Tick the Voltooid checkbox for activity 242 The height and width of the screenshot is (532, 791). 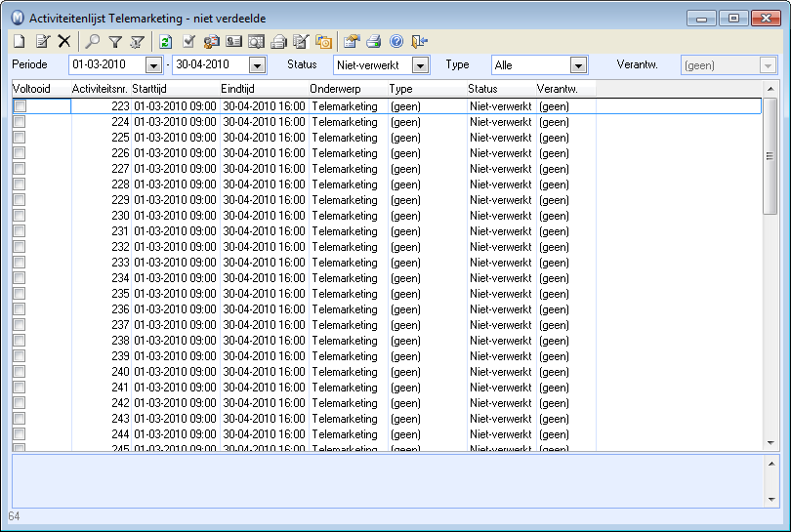[20, 403]
